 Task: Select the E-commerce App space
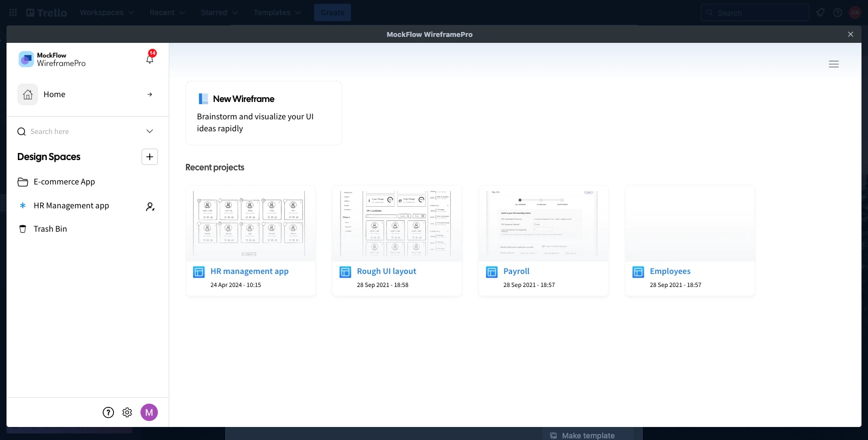coord(64,182)
